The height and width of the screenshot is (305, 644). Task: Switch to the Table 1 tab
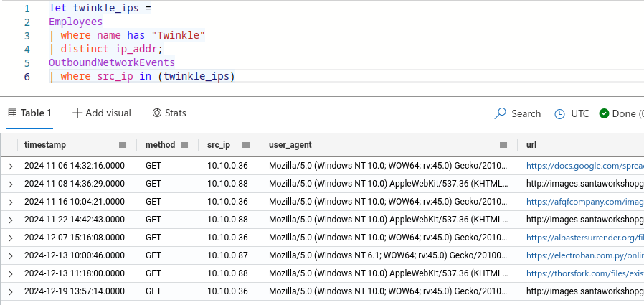(x=30, y=113)
